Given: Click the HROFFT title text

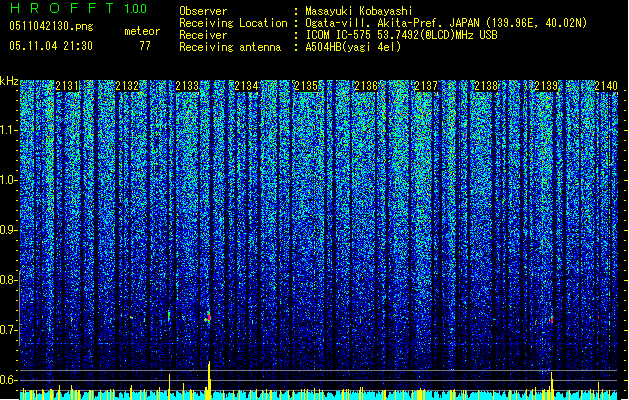Looking at the screenshot, I should (62, 8).
